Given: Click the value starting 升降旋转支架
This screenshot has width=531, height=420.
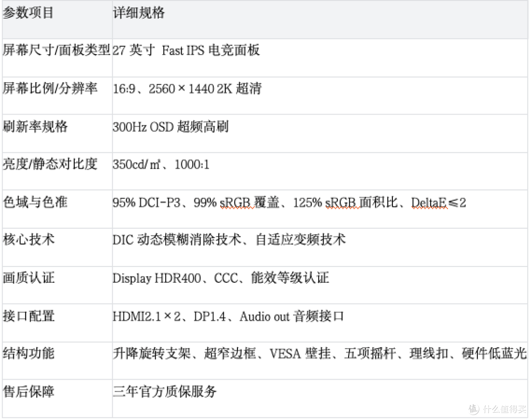Looking at the screenshot, I should coord(320,354).
